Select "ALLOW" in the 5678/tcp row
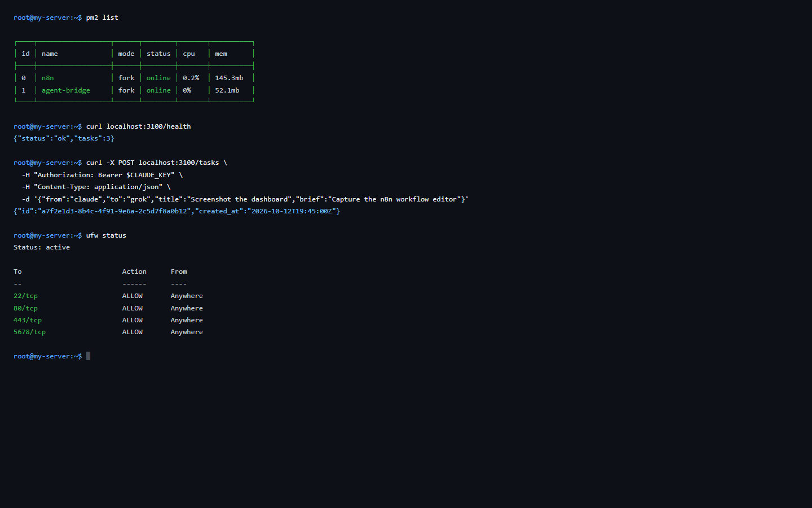The image size is (812, 508). point(133,332)
